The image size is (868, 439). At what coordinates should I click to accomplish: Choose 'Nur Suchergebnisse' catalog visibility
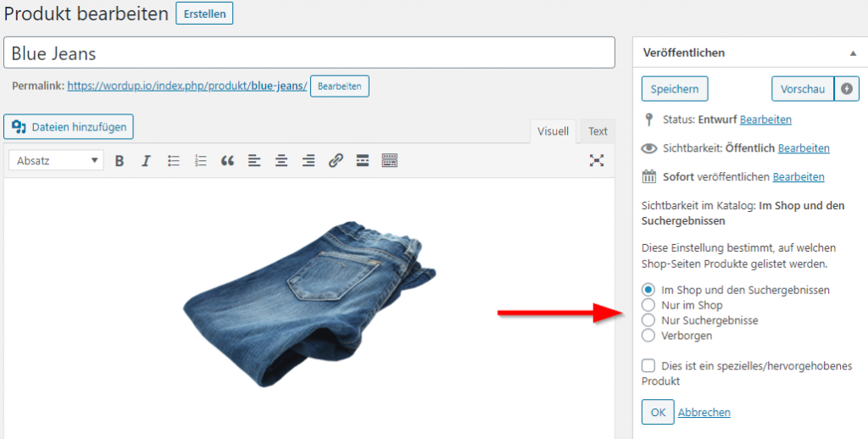click(x=648, y=320)
